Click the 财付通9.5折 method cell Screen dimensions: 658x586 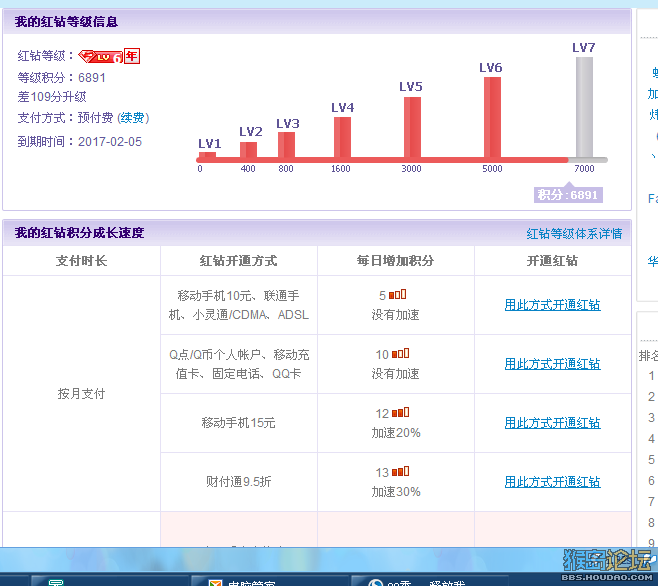point(238,481)
